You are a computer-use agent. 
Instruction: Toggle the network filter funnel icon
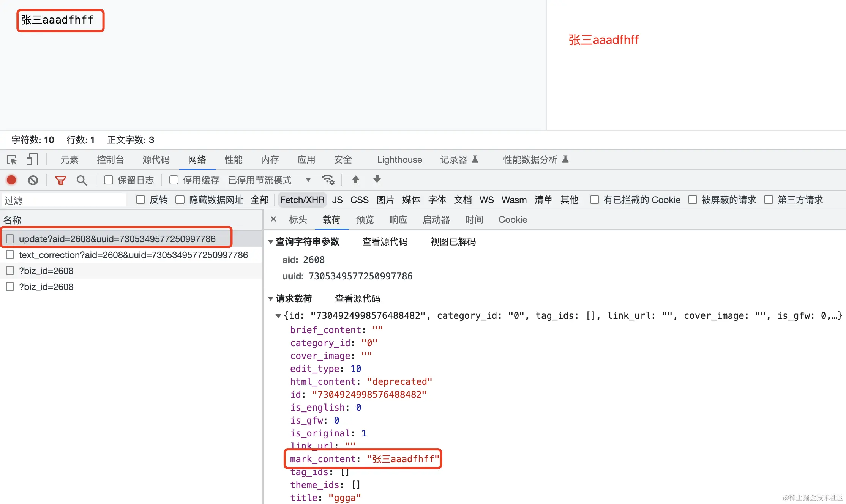[60, 180]
